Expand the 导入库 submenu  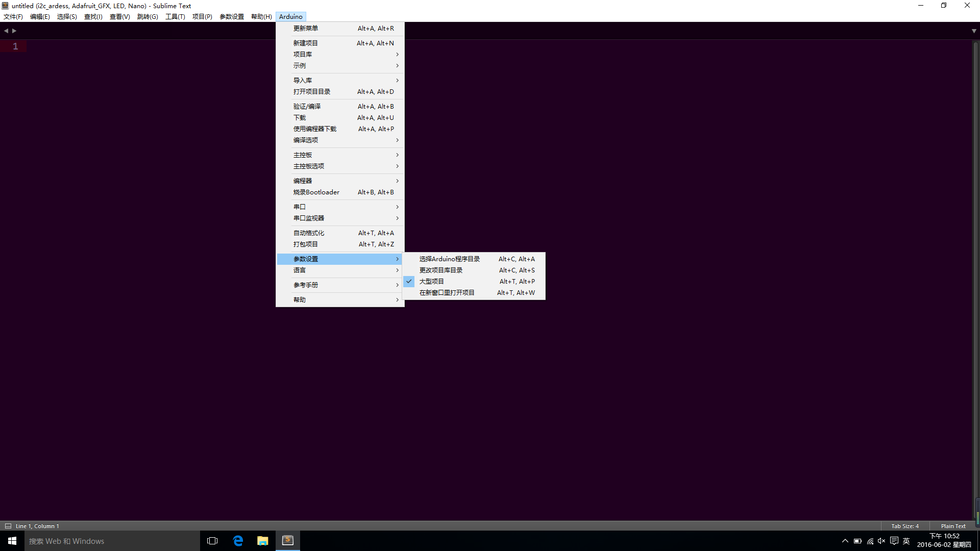pyautogui.click(x=340, y=80)
